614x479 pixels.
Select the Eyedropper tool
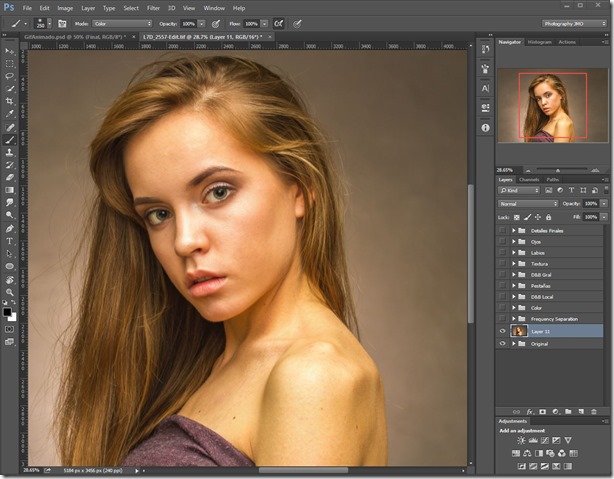9,114
